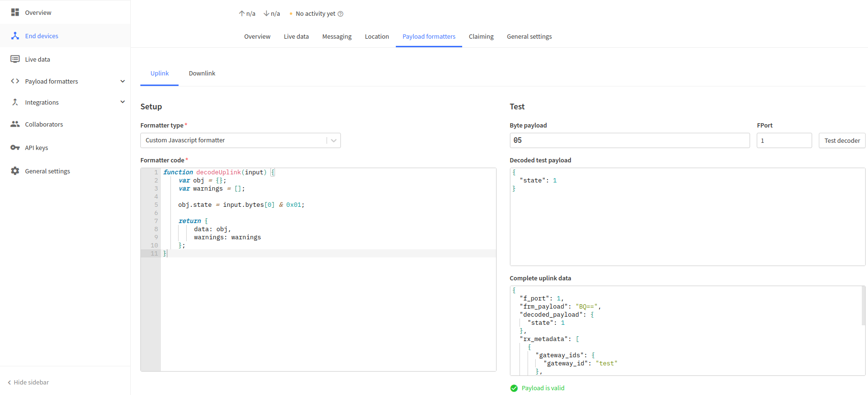Click the API keys key icon
The width and height of the screenshot is (868, 395).
pyautogui.click(x=15, y=148)
